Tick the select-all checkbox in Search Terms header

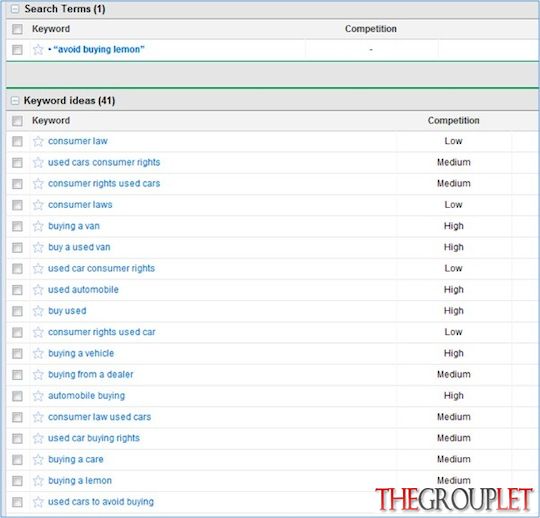[17, 29]
